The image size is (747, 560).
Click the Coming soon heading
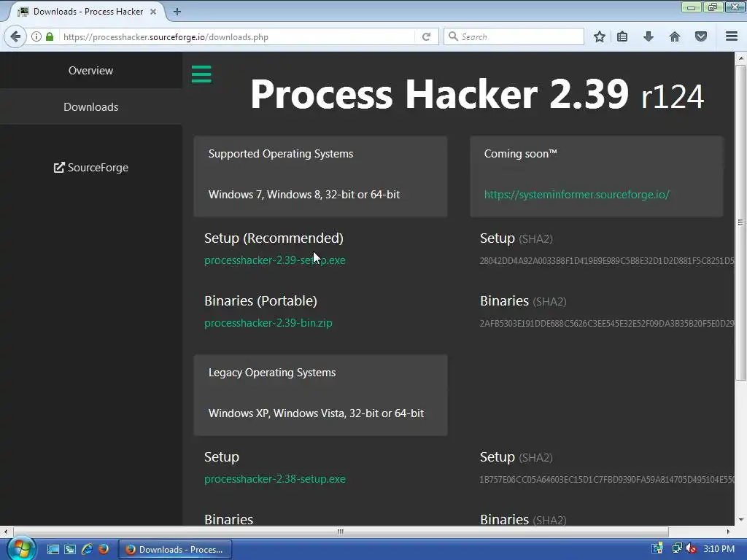[520, 154]
